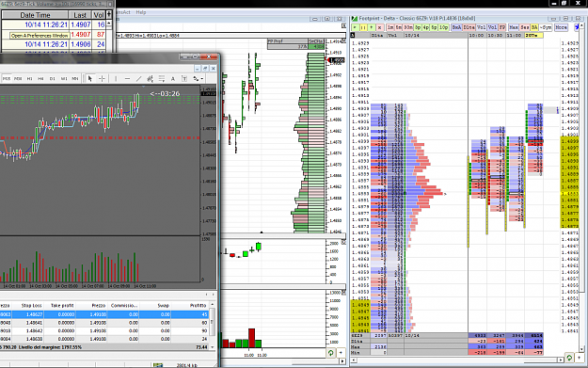Select the 10p setting in Footprint toolbar
Viewport: 588px width, 368px height.
pyautogui.click(x=444, y=27)
